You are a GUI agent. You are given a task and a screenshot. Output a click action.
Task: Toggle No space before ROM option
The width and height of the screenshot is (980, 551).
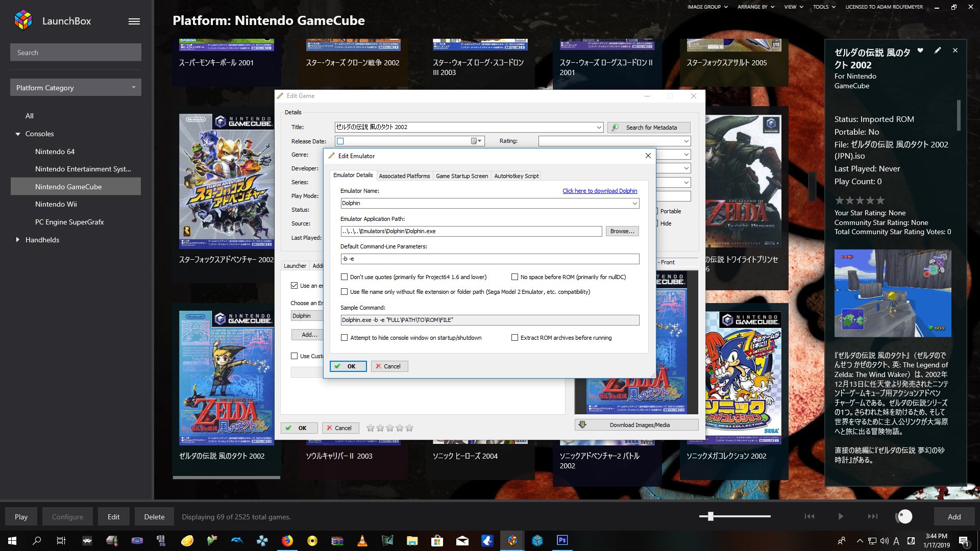point(514,277)
